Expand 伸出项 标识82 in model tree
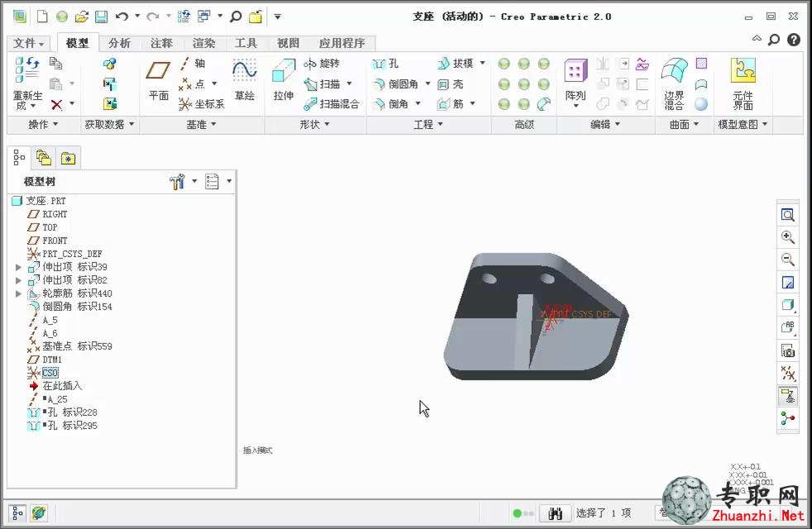Image resolution: width=812 pixels, height=529 pixels. coord(19,280)
